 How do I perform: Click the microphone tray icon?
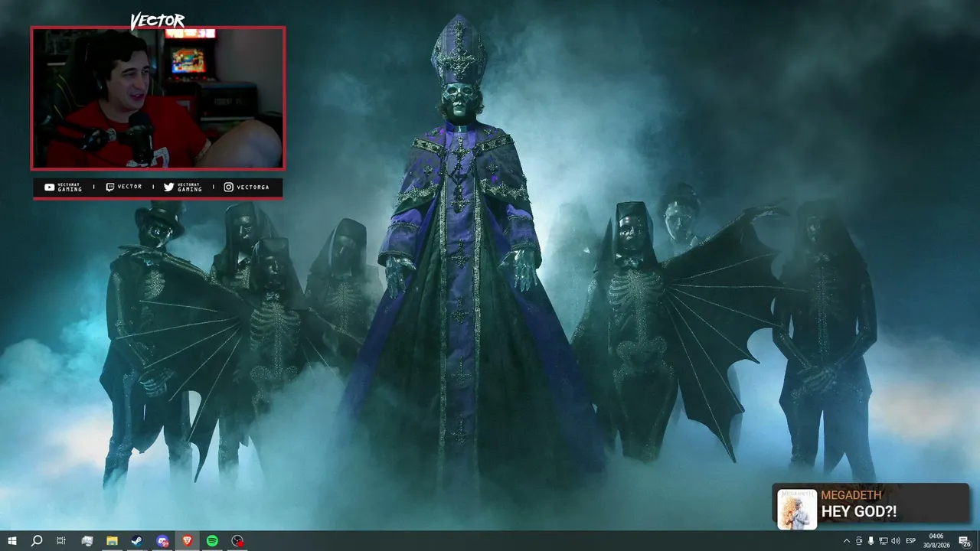[871, 541]
